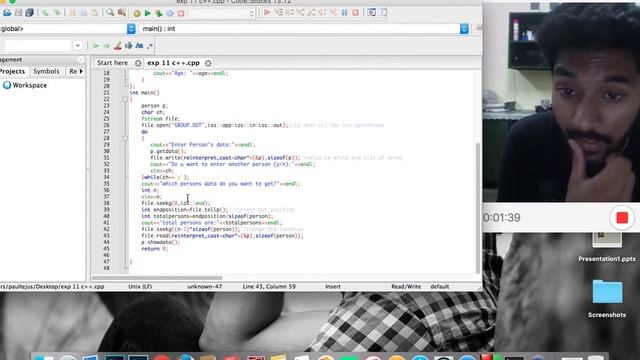This screenshot has height=360, width=640.
Task: Open the search text combo box arrow
Action: [x=78, y=46]
